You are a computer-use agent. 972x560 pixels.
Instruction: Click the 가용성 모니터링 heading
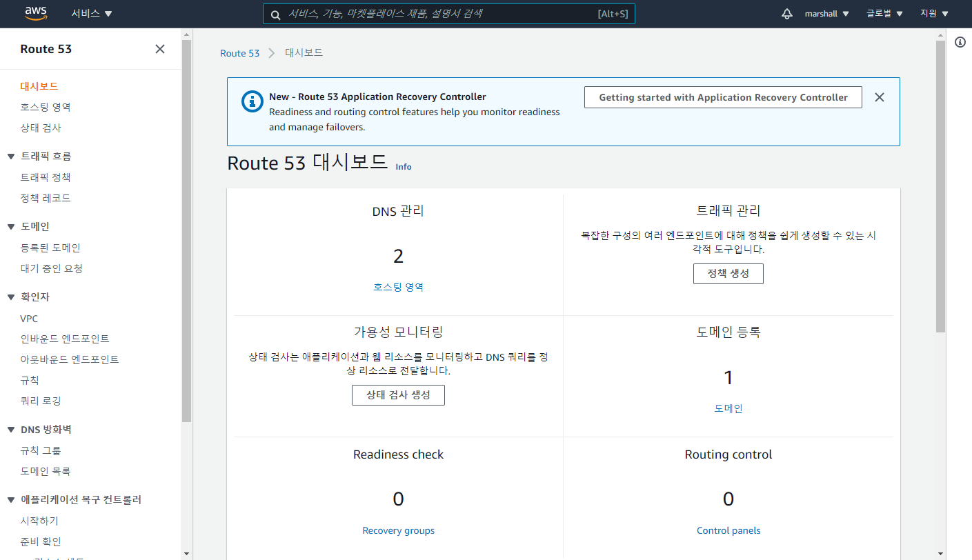(398, 332)
